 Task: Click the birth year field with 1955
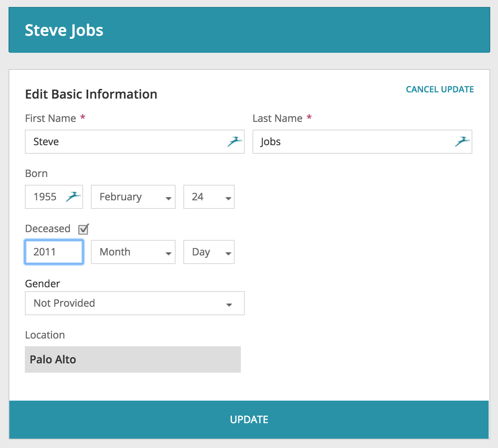pos(54,197)
